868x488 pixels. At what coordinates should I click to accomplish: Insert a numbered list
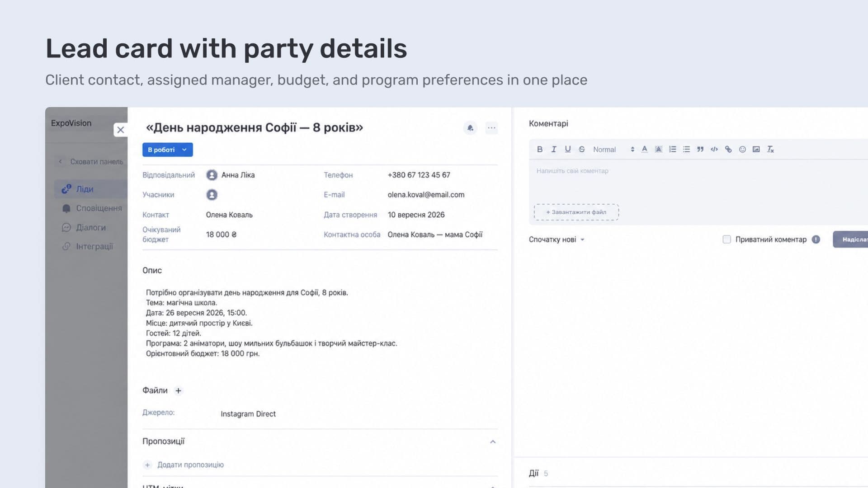pyautogui.click(x=672, y=149)
